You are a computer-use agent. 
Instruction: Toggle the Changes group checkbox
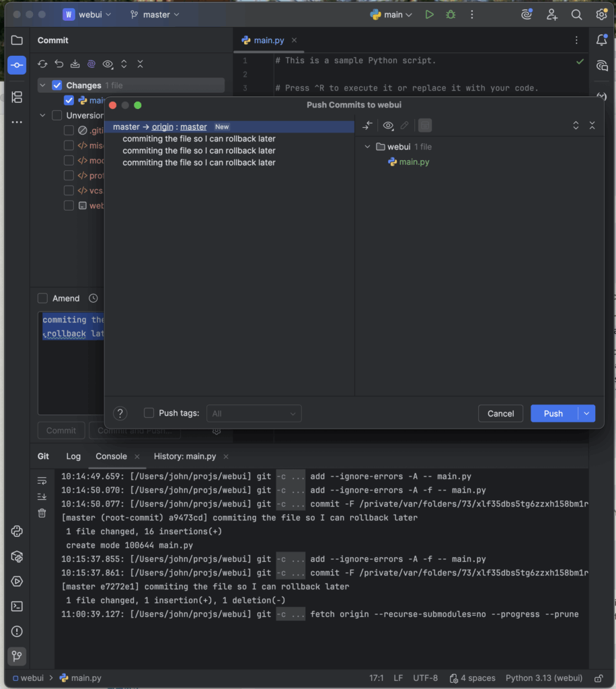coord(57,85)
